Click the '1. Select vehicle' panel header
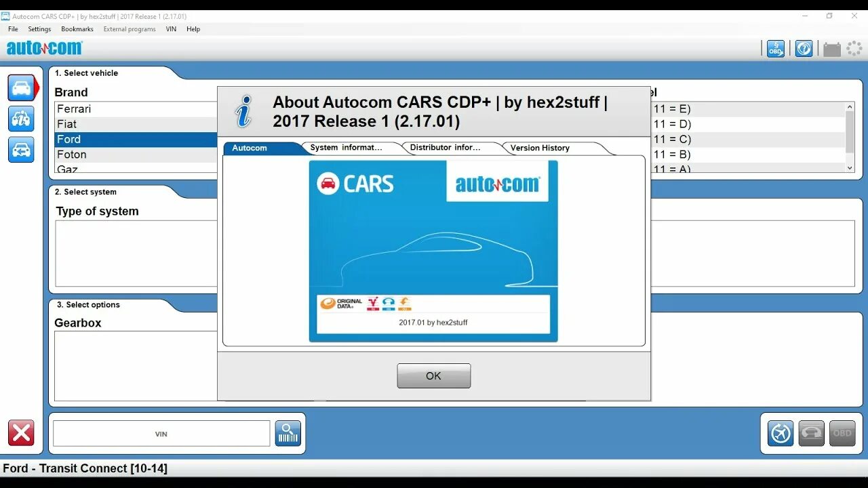The image size is (868, 488). [86, 73]
